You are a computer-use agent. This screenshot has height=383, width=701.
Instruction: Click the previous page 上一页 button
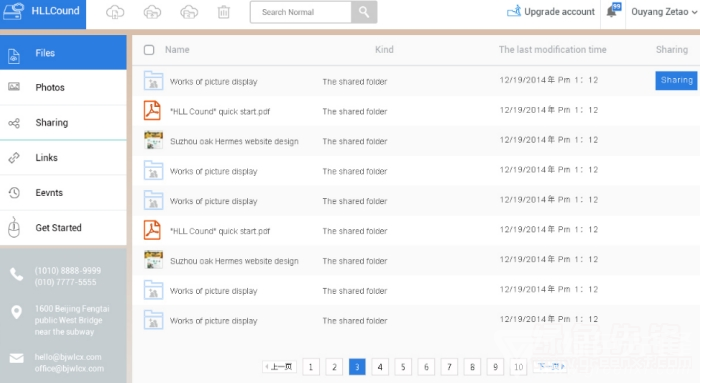click(x=279, y=367)
